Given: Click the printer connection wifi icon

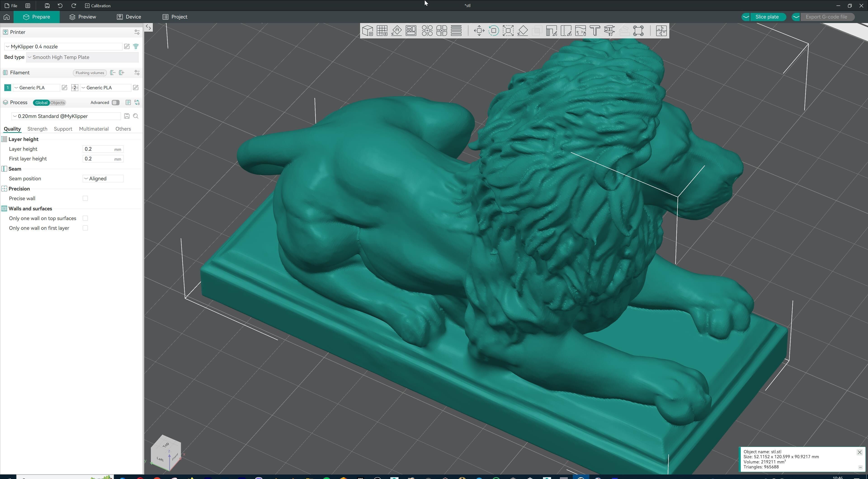Looking at the screenshot, I should [136, 47].
